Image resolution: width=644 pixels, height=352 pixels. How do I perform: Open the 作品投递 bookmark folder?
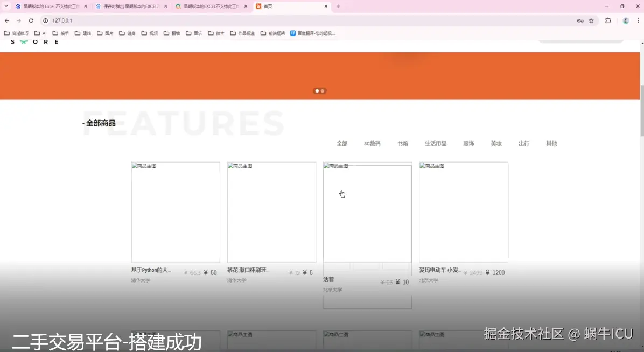[x=242, y=33]
